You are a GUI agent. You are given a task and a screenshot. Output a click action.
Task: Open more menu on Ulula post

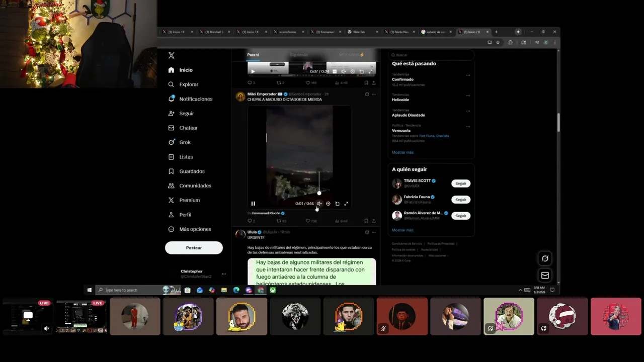pyautogui.click(x=373, y=232)
